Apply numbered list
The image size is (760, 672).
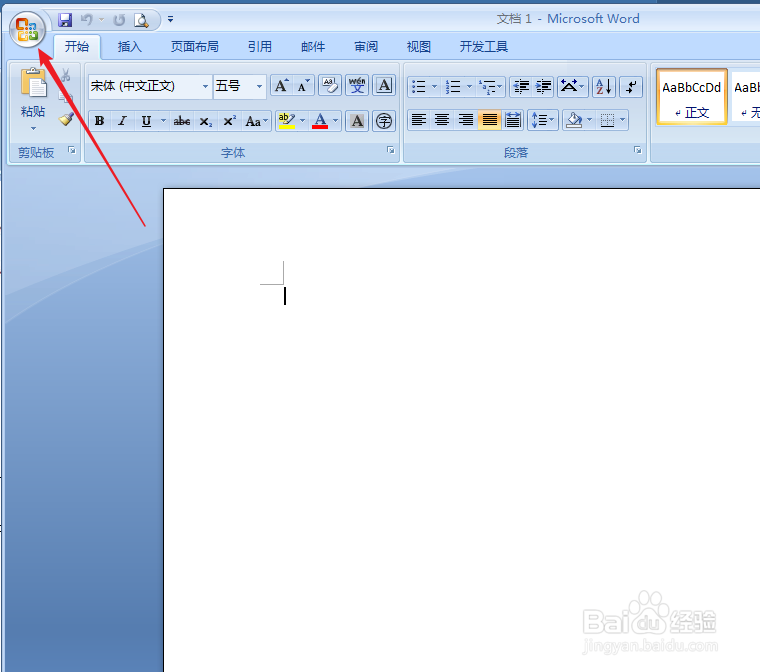point(453,87)
